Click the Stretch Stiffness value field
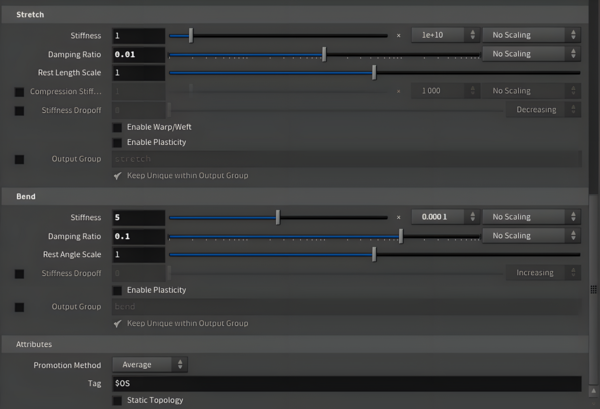The width and height of the screenshot is (600, 409). pyautogui.click(x=139, y=36)
